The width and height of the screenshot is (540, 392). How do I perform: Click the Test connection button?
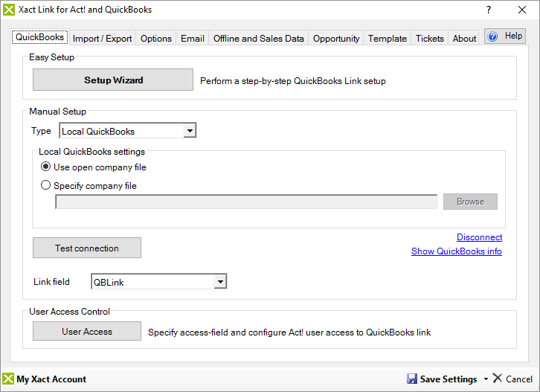tap(87, 248)
